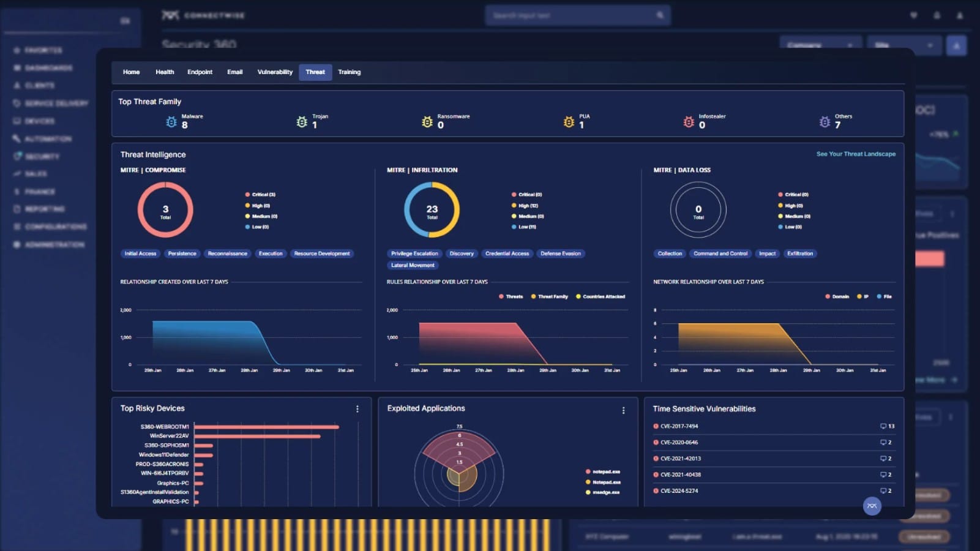Click See Your Threat Landscape link
The width and height of the screenshot is (980, 551).
855,154
